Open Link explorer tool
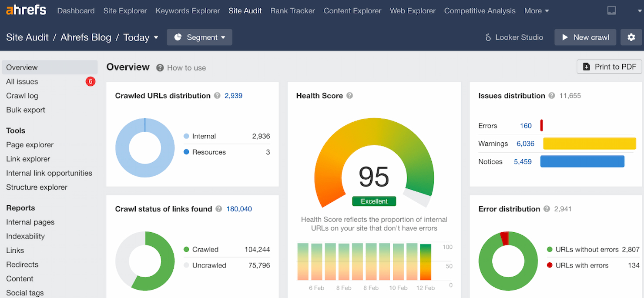The height and width of the screenshot is (298, 644). tap(28, 159)
